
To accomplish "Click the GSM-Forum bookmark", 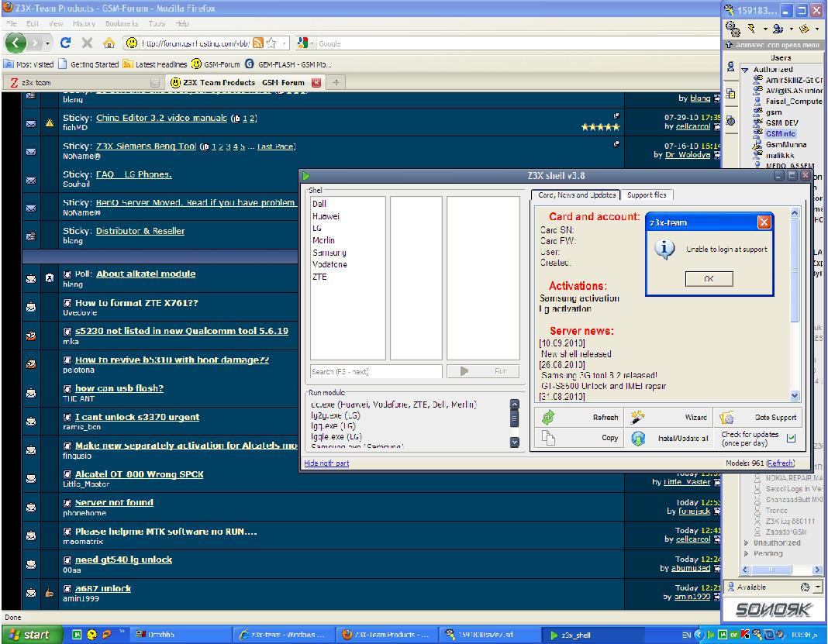I will tap(216, 64).
